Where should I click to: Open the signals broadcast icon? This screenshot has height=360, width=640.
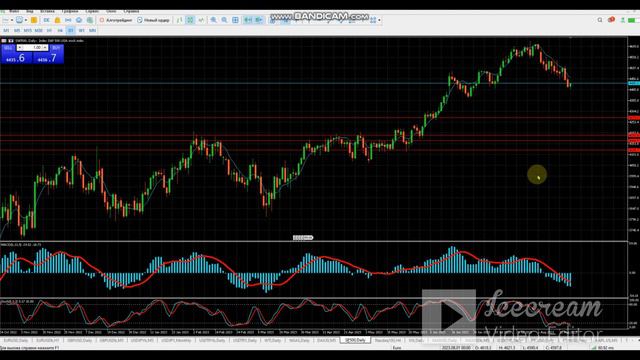(68, 20)
